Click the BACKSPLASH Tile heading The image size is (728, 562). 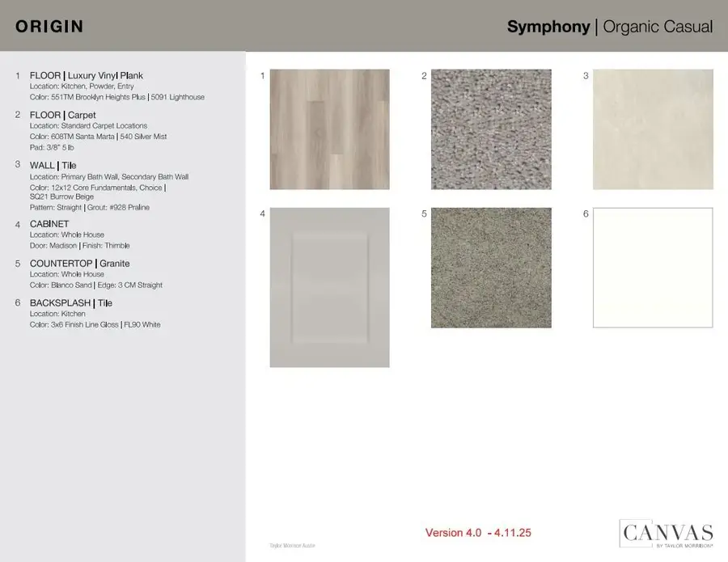pyautogui.click(x=70, y=303)
